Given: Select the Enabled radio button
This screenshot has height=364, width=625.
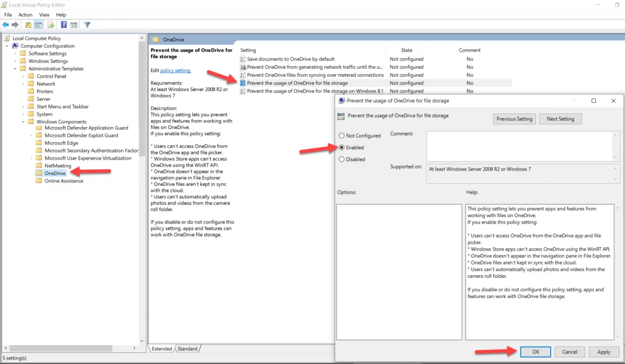Looking at the screenshot, I should 342,148.
